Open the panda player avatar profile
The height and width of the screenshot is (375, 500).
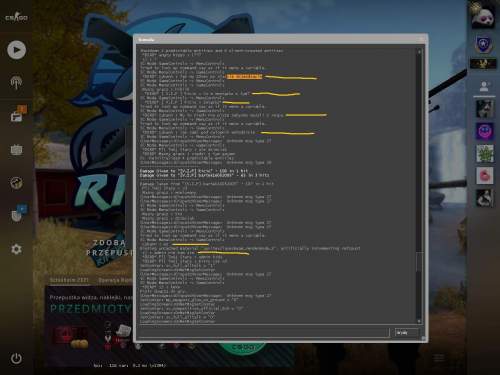(x=483, y=16)
